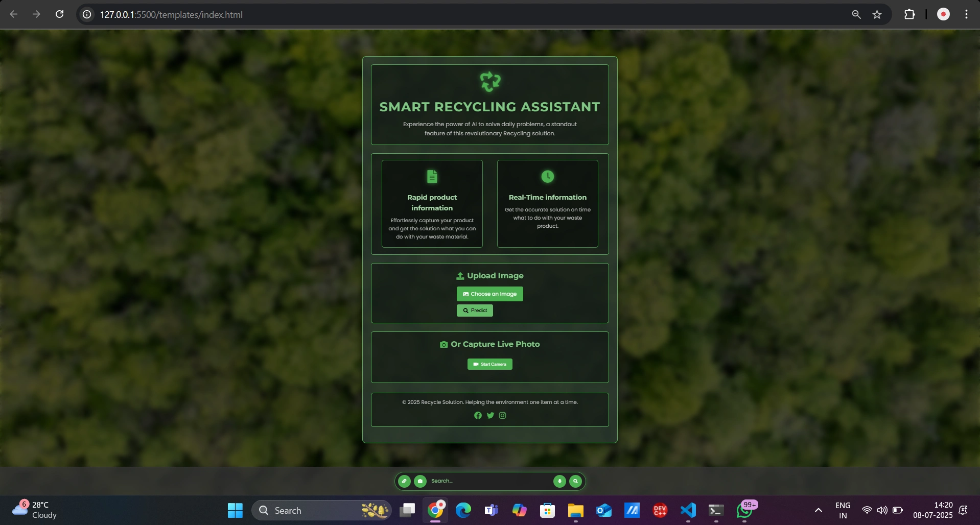The width and height of the screenshot is (980, 525).
Task: Open the volume speaker tray icon
Action: 882,510
